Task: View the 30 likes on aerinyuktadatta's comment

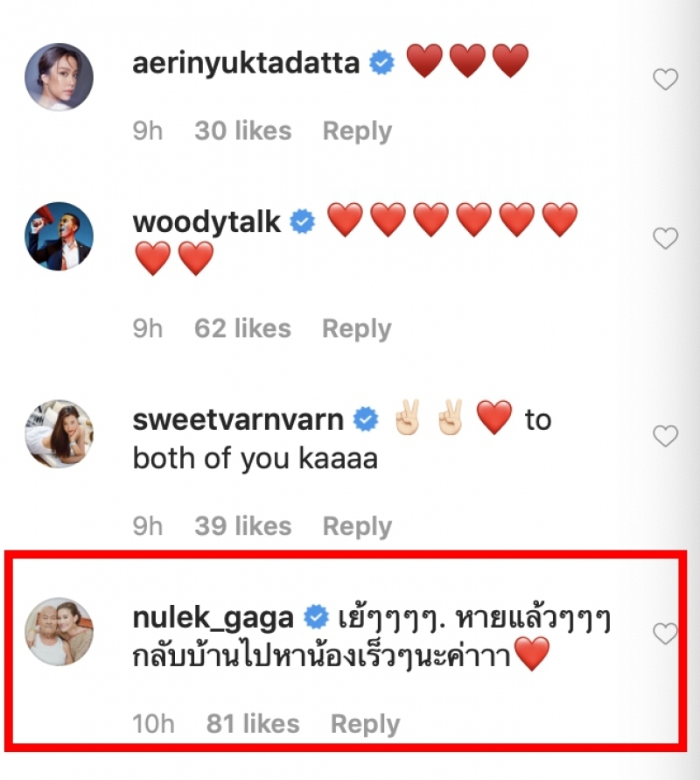Action: (x=242, y=131)
